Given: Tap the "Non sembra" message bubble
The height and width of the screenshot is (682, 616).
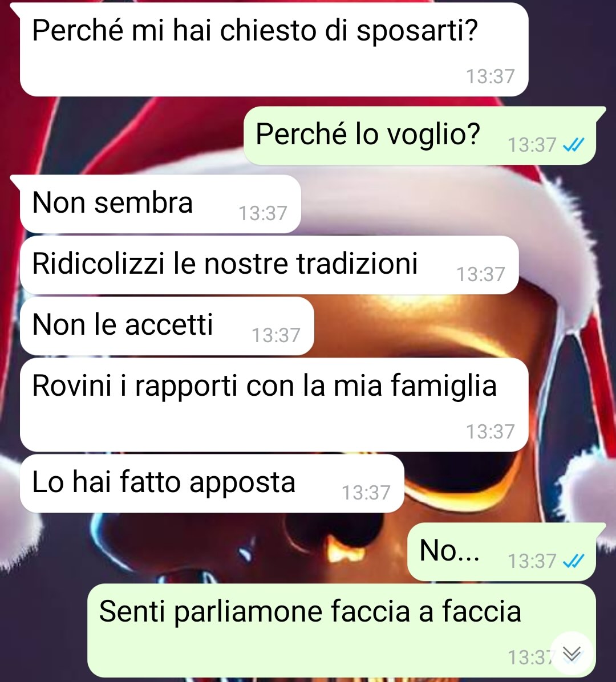Looking at the screenshot, I should tap(160, 204).
